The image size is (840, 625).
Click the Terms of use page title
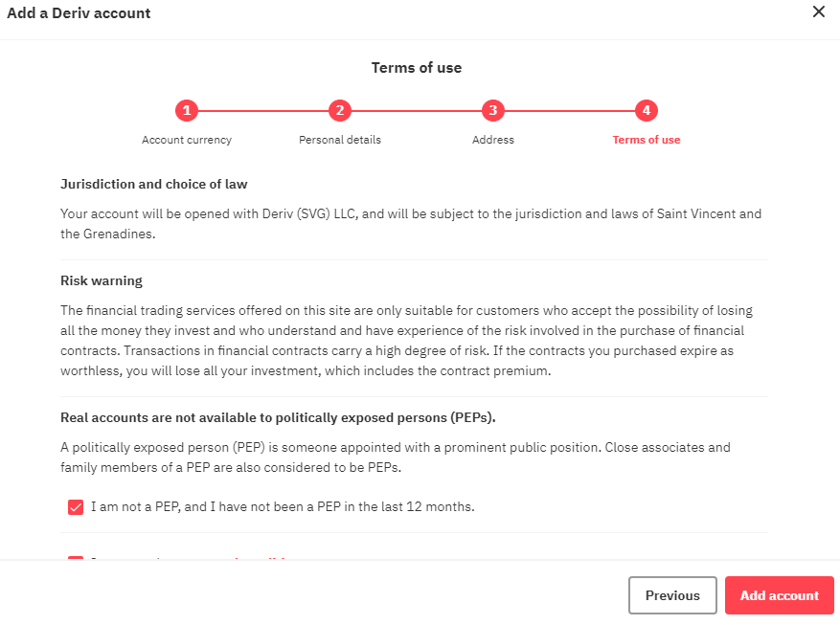[416, 67]
